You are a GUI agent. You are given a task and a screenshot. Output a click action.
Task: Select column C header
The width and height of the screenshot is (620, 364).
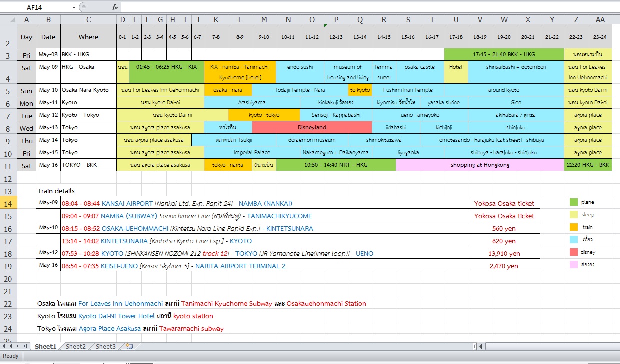(88, 20)
